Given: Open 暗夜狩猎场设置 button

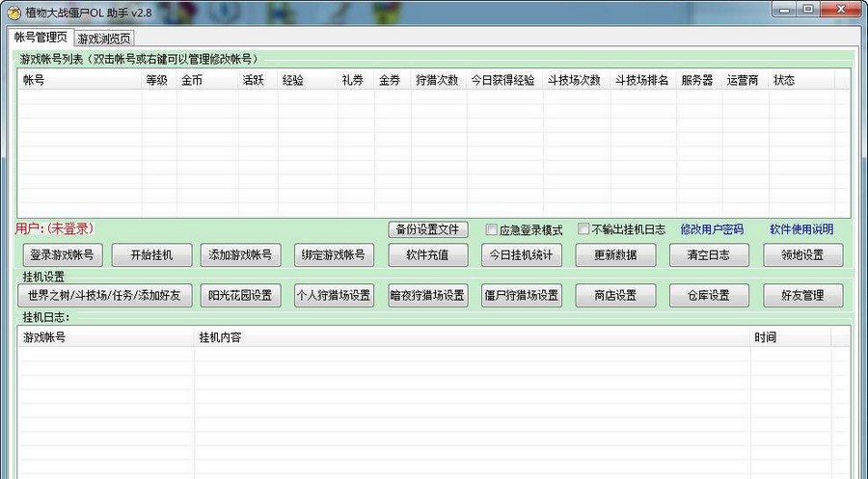Looking at the screenshot, I should click(428, 295).
